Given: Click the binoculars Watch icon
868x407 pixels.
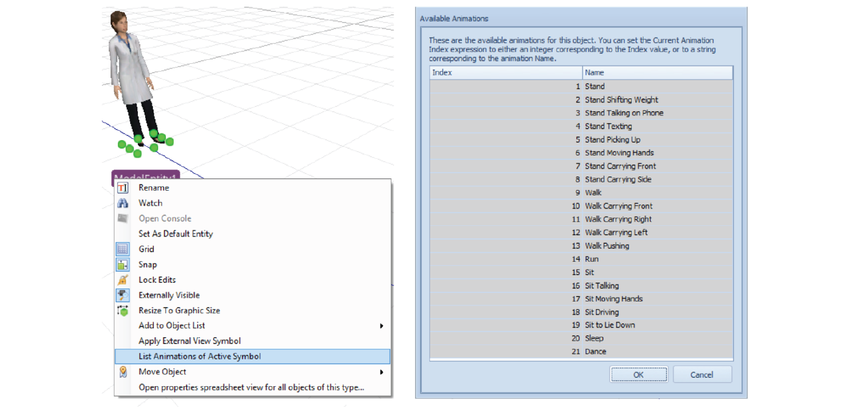Looking at the screenshot, I should click(122, 203).
